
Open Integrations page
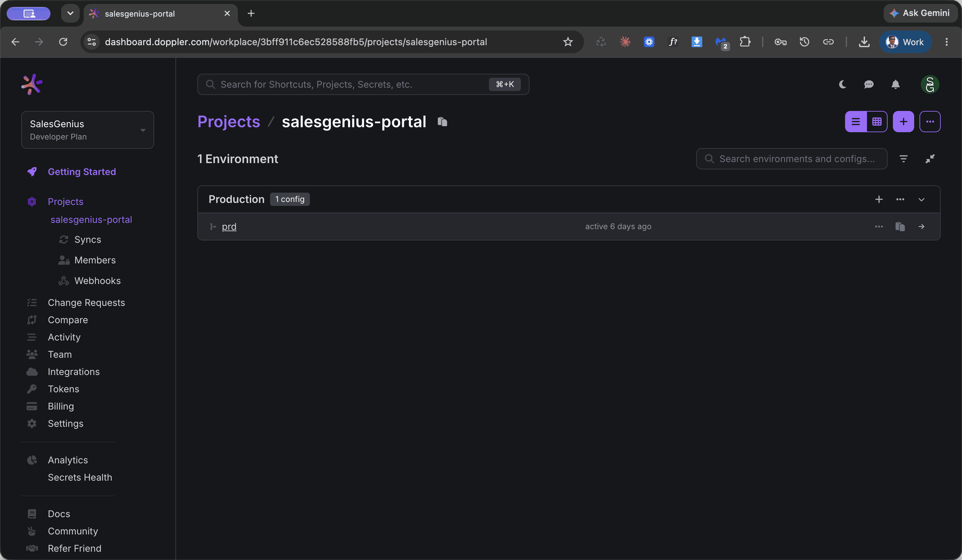click(74, 372)
